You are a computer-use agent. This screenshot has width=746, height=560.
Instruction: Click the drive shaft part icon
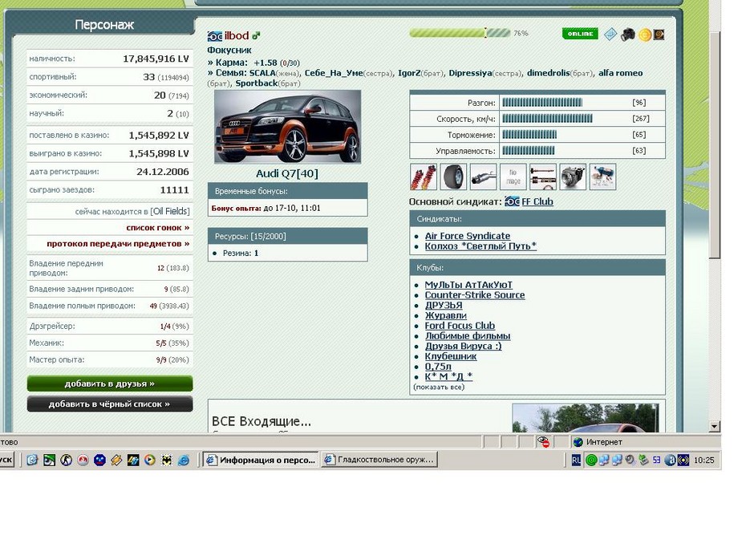coord(543,177)
